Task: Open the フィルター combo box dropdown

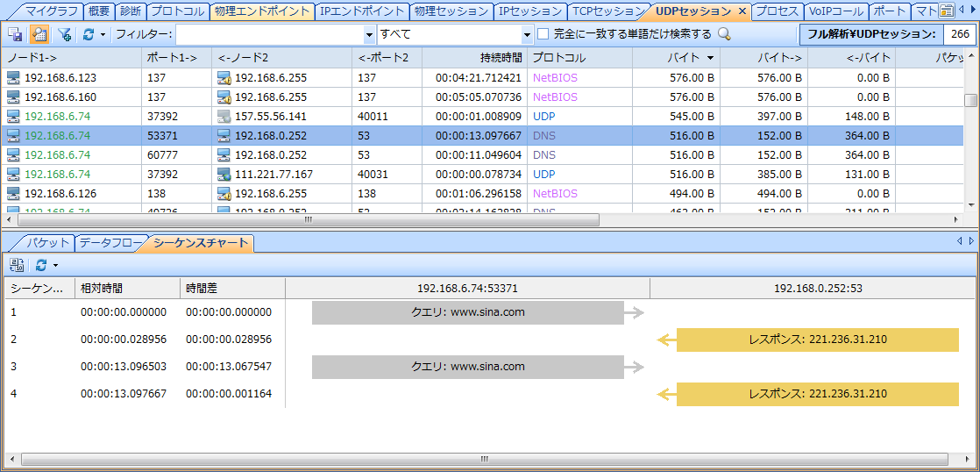Action: (369, 34)
